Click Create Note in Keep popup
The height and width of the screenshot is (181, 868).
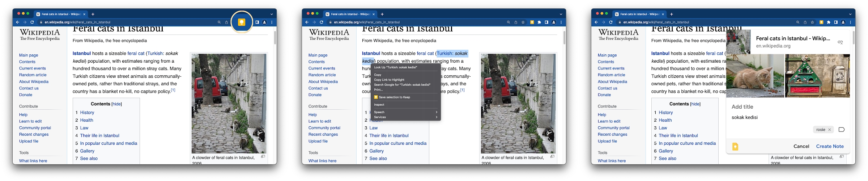click(830, 146)
